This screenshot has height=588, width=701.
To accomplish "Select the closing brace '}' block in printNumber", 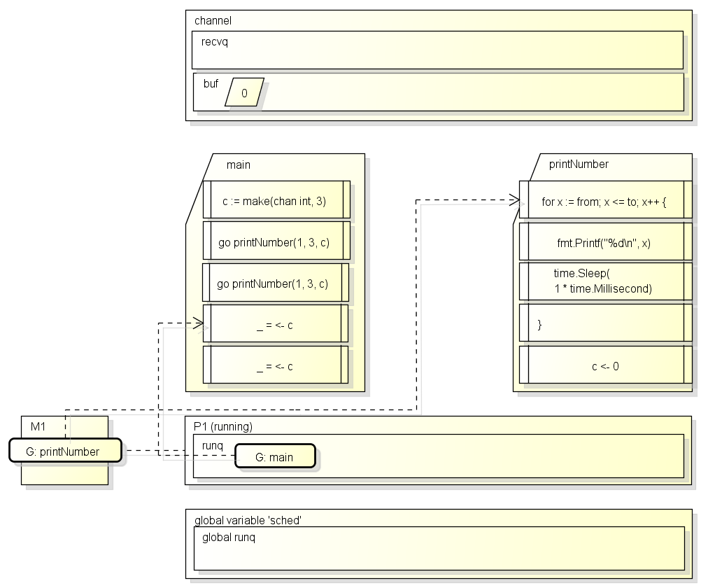I will pyautogui.click(x=606, y=323).
